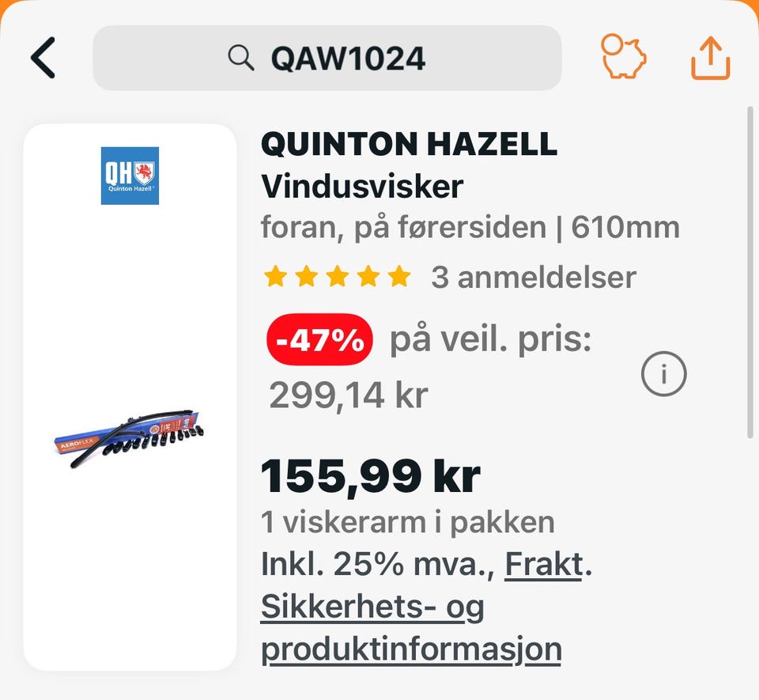Tap the share icon

[710, 58]
